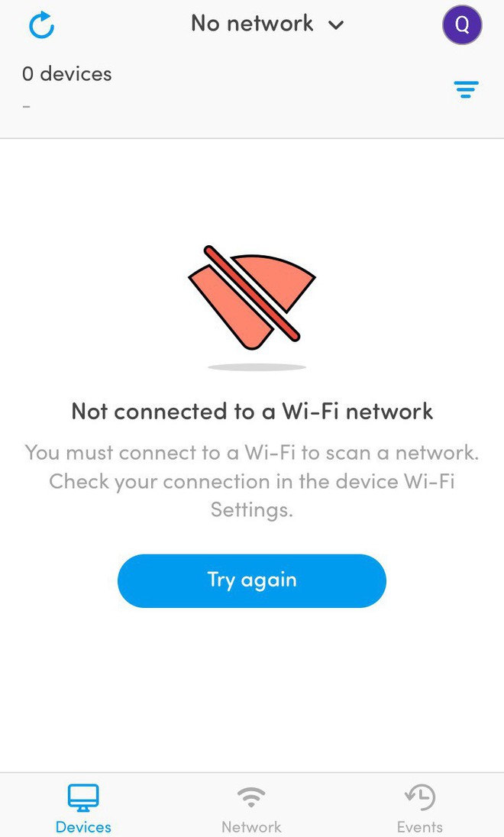This screenshot has width=504, height=837.
Task: Click the Not connected to a Wi-Fi network heading
Action: pyautogui.click(x=252, y=412)
